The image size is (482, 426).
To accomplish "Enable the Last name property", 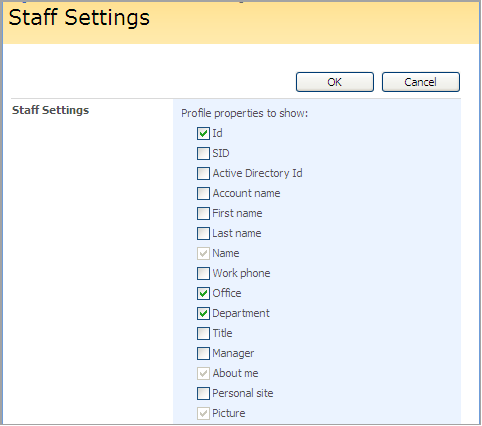I will [x=203, y=234].
